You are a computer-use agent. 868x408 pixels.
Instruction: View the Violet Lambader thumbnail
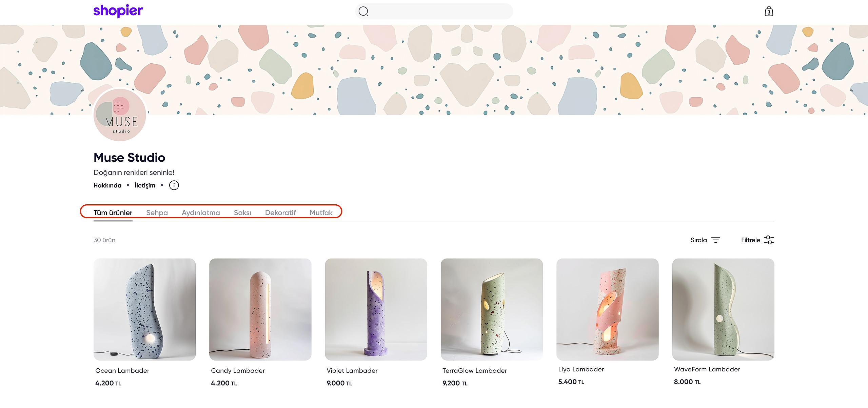point(376,309)
